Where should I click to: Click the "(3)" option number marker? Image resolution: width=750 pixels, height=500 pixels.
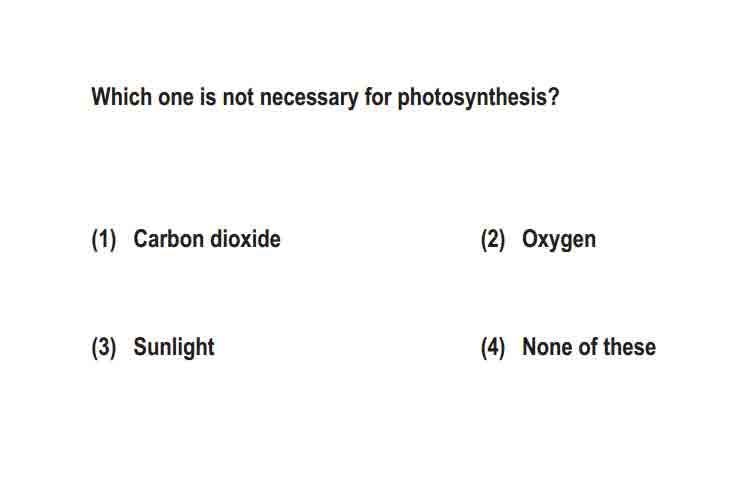(104, 348)
